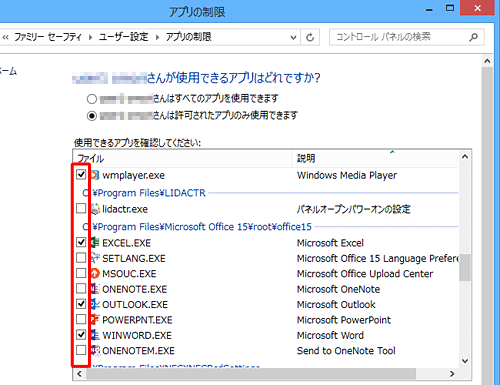Click the SETLANG.EXE application icon

(95, 258)
